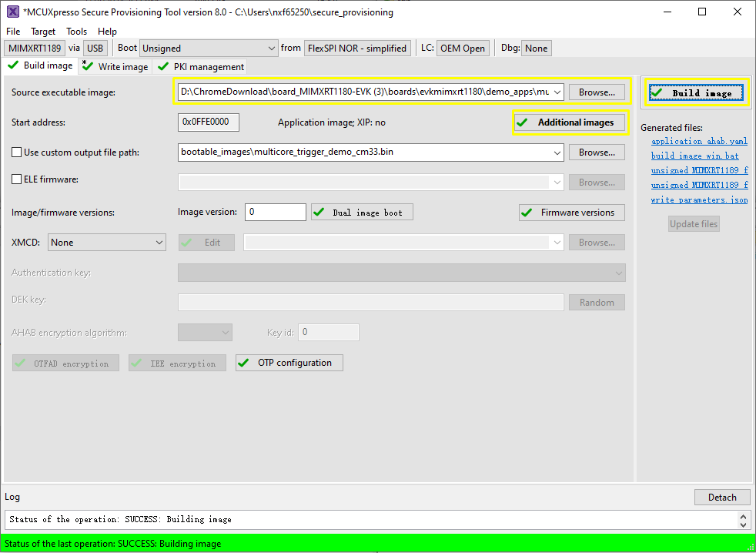The image size is (756, 553).
Task: Open the Target menu
Action: 43,32
